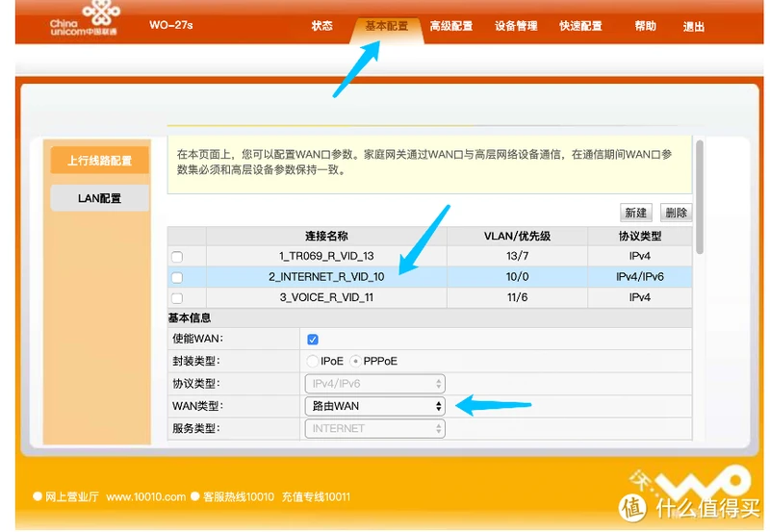
Task: Click the 3_VOICE_R_VID_11 connection name
Action: click(x=326, y=297)
